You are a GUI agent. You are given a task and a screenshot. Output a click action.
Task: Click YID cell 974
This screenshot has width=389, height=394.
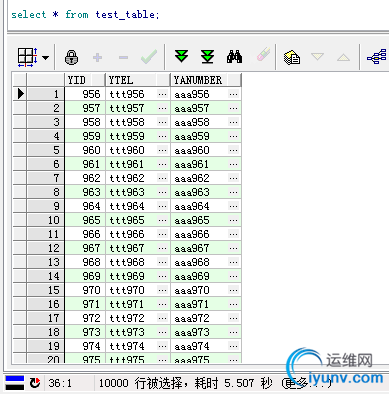click(x=85, y=346)
